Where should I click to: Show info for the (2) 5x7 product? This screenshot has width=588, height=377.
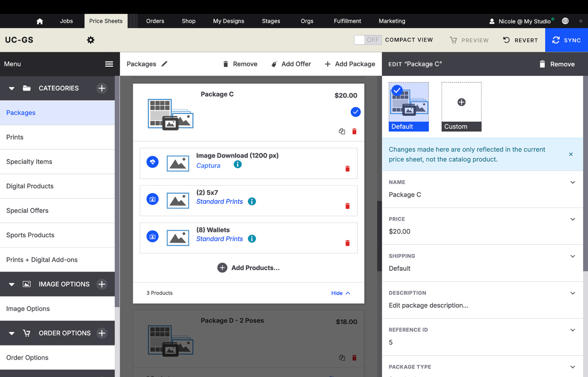252,202
